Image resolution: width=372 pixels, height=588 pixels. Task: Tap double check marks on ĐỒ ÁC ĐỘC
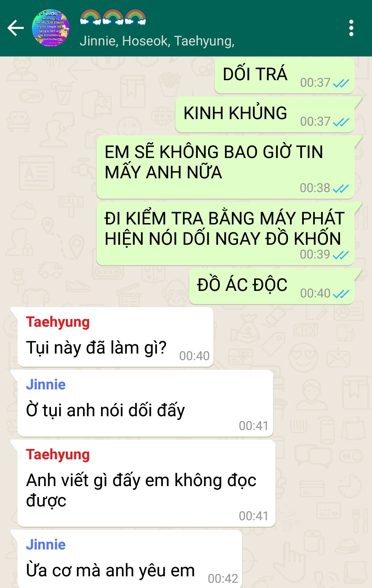(x=341, y=294)
